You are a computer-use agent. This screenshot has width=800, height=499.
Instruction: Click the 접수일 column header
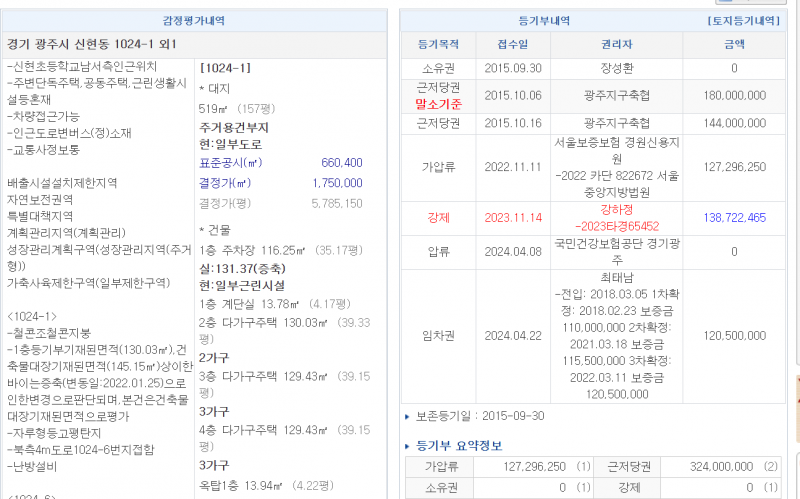(512, 44)
